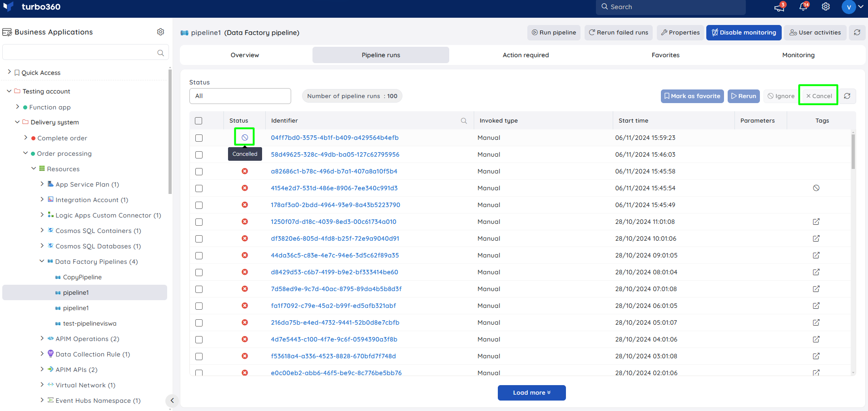Open the user avatar V menu
Image resolution: width=868 pixels, height=411 pixels.
[848, 7]
